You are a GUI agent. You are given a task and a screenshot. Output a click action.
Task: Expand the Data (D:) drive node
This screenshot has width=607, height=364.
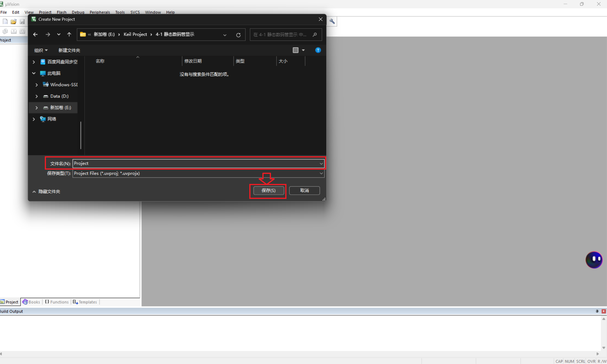(x=36, y=96)
